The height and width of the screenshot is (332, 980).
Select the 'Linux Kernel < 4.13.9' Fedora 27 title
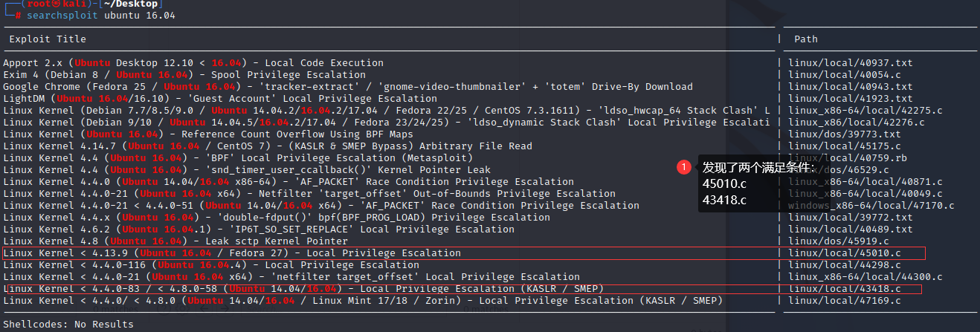click(x=232, y=253)
